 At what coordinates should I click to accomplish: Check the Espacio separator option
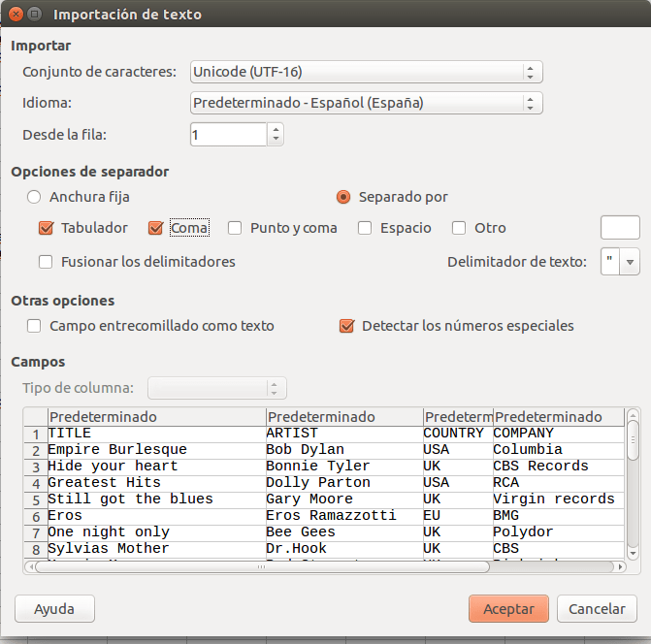click(x=365, y=228)
